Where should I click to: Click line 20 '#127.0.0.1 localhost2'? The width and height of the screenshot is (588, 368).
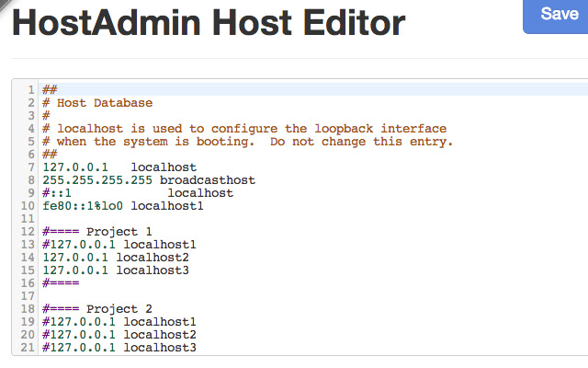pos(119,335)
